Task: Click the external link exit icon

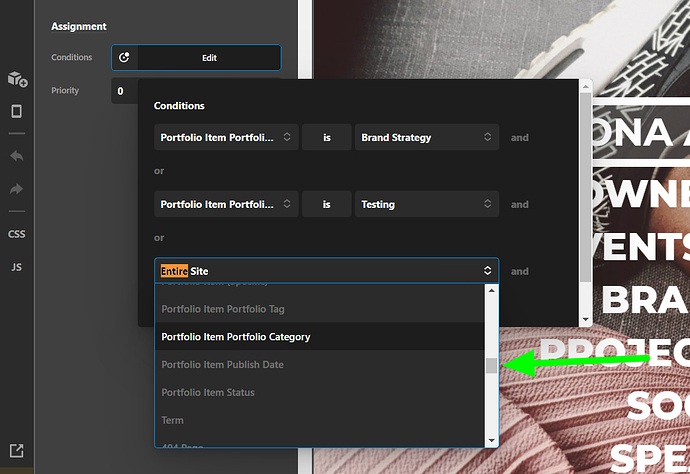Action: (16, 450)
